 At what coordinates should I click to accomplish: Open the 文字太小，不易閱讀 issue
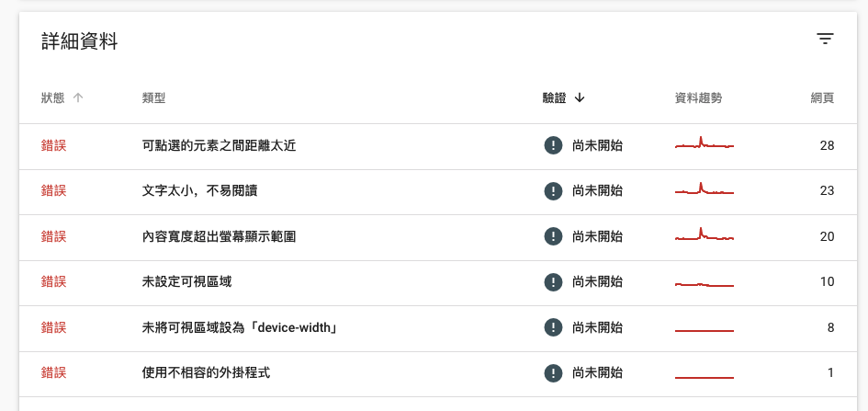click(199, 191)
